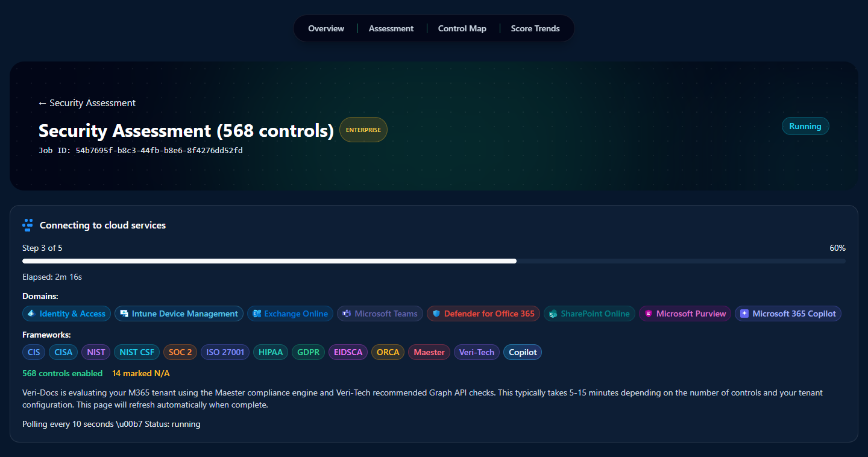868x457 pixels.
Task: Switch to the Assessment tab
Action: coord(391,28)
